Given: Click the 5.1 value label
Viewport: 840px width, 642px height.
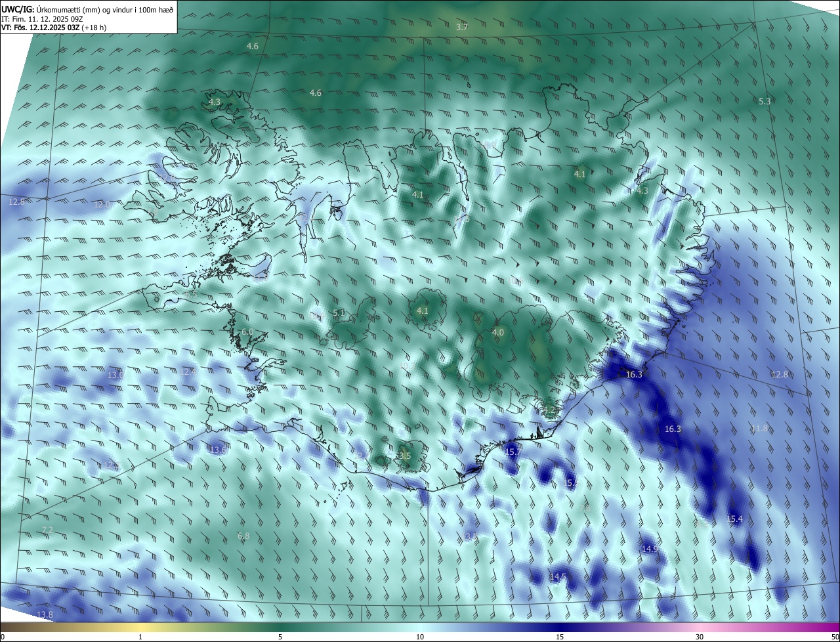Looking at the screenshot, I should point(339,313).
